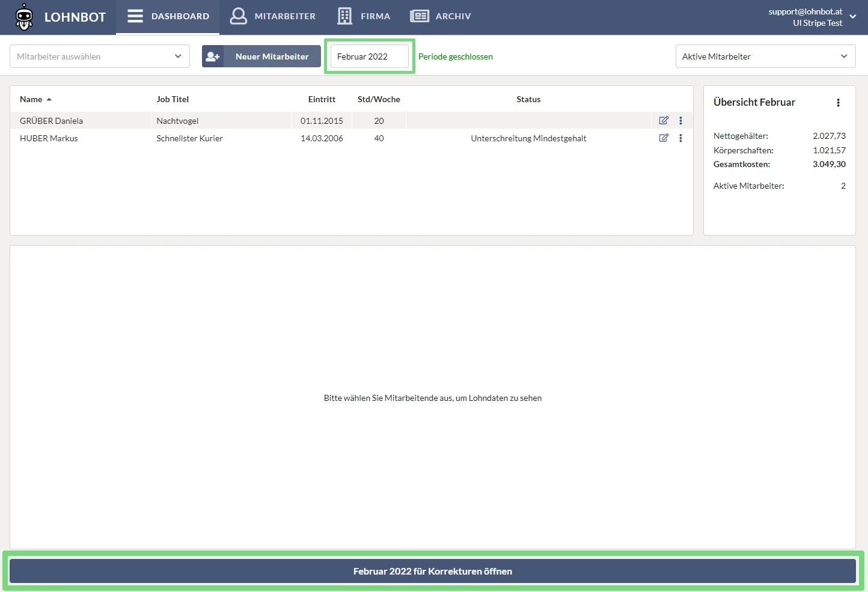Click the 20 hours cell for GRÜBER

coord(379,121)
